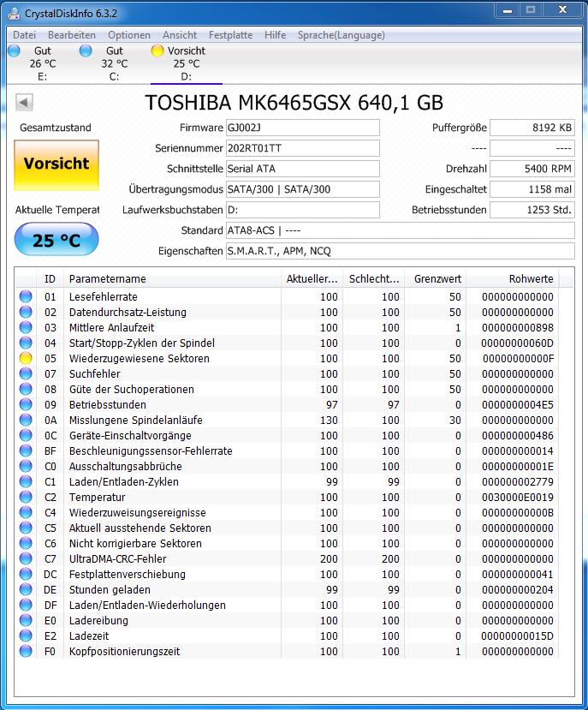This screenshot has height=710, width=588.
Task: Click status icon for Temperatur row C2
Action: [x=26, y=496]
